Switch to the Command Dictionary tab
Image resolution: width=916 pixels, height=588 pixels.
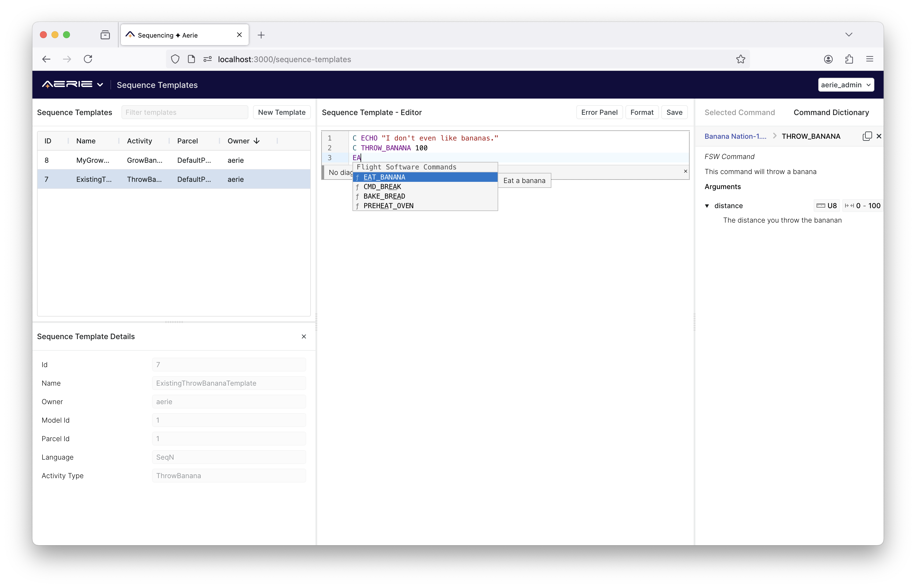[831, 112]
